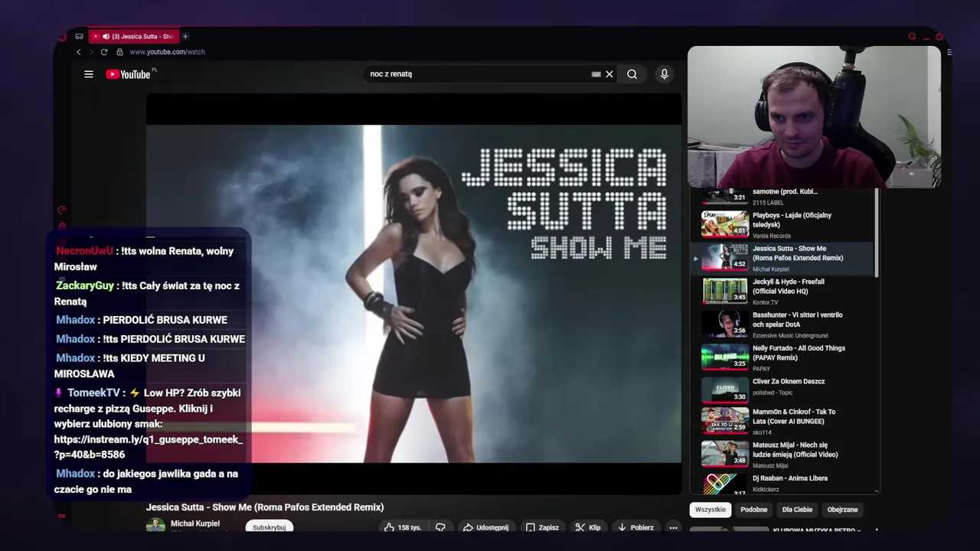Click 'TomeekTV' username in chat overlay

coord(93,393)
